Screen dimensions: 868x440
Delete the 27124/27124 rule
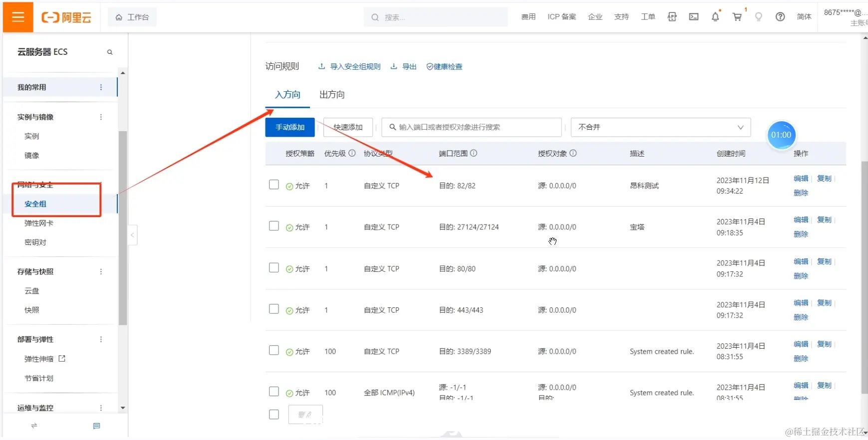click(x=801, y=234)
